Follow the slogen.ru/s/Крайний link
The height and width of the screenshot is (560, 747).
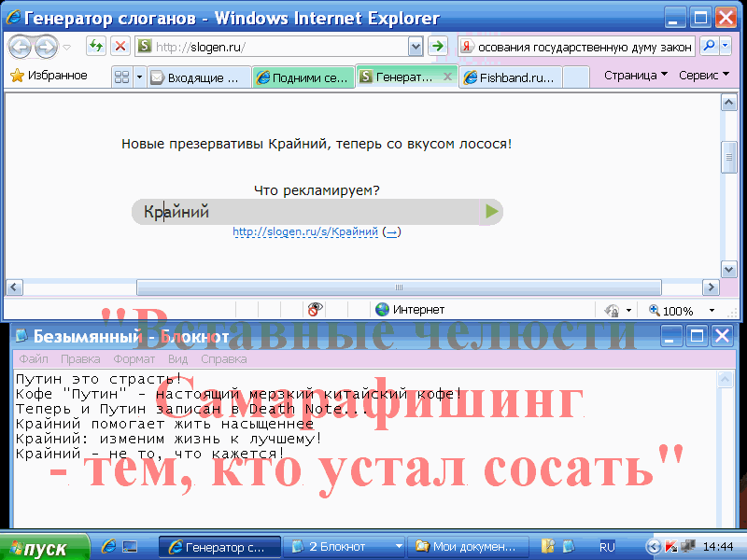[305, 231]
